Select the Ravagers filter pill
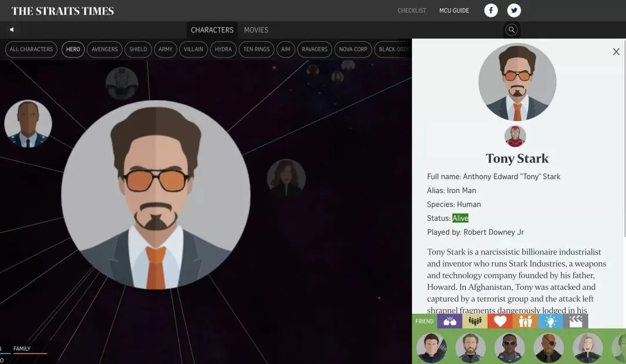 coord(315,49)
